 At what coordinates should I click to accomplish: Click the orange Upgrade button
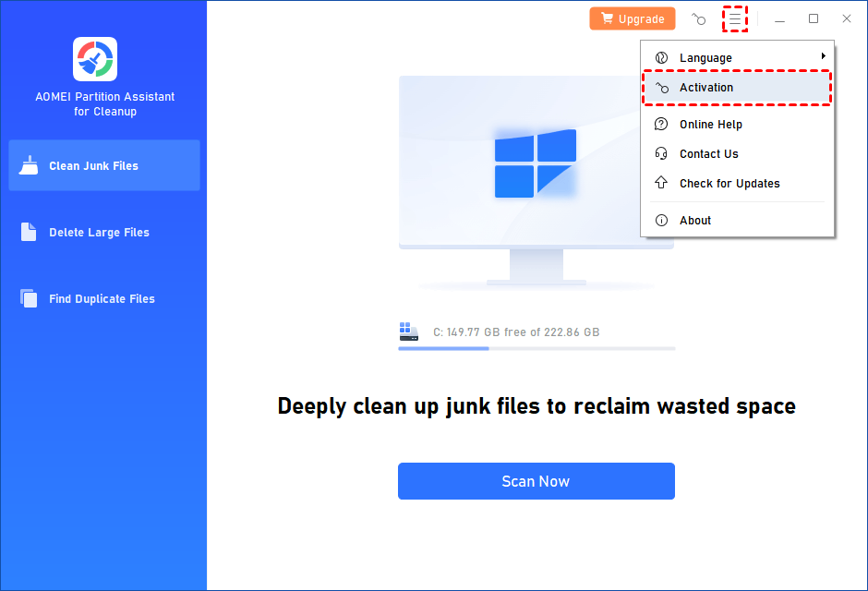[633, 18]
